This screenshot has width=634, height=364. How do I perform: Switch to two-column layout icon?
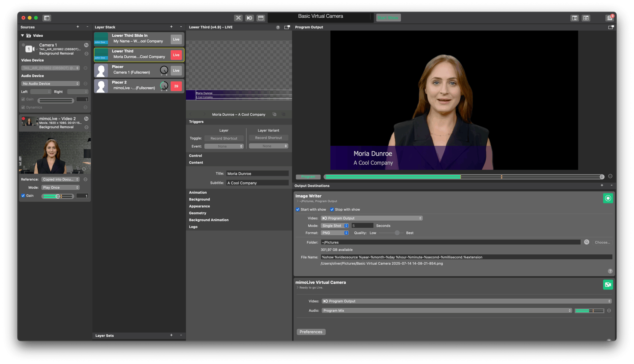pyautogui.click(x=575, y=18)
